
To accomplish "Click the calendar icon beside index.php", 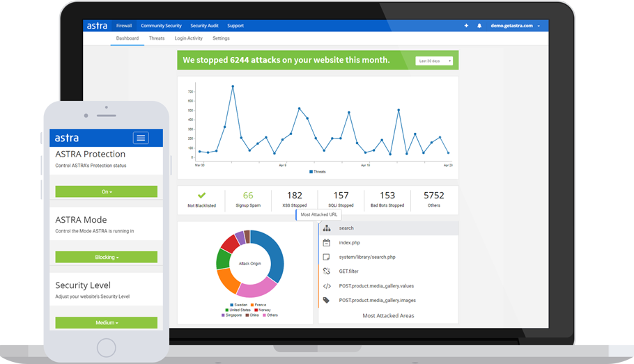I will 327,243.
